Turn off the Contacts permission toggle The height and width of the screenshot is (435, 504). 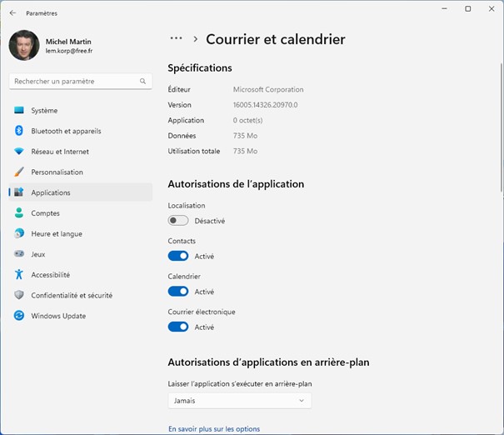pos(178,256)
